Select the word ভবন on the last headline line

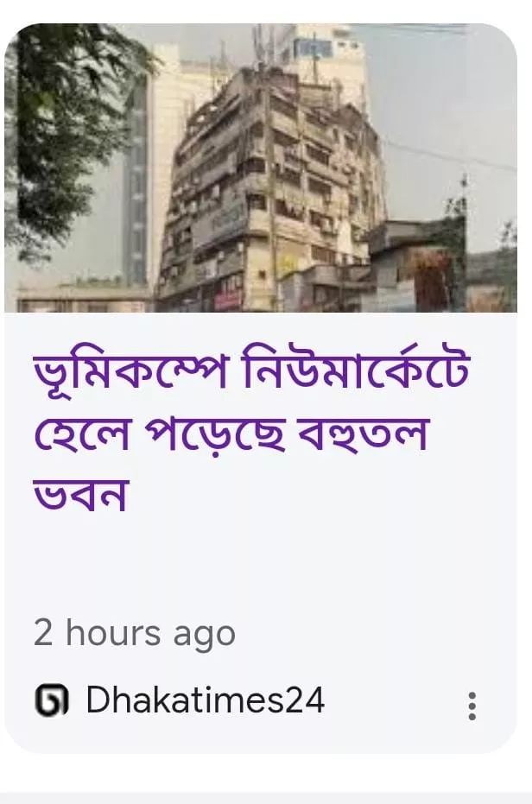point(79,493)
